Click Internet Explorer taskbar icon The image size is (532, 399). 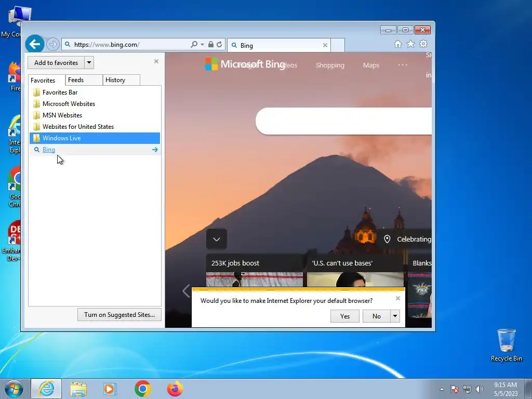(46, 389)
